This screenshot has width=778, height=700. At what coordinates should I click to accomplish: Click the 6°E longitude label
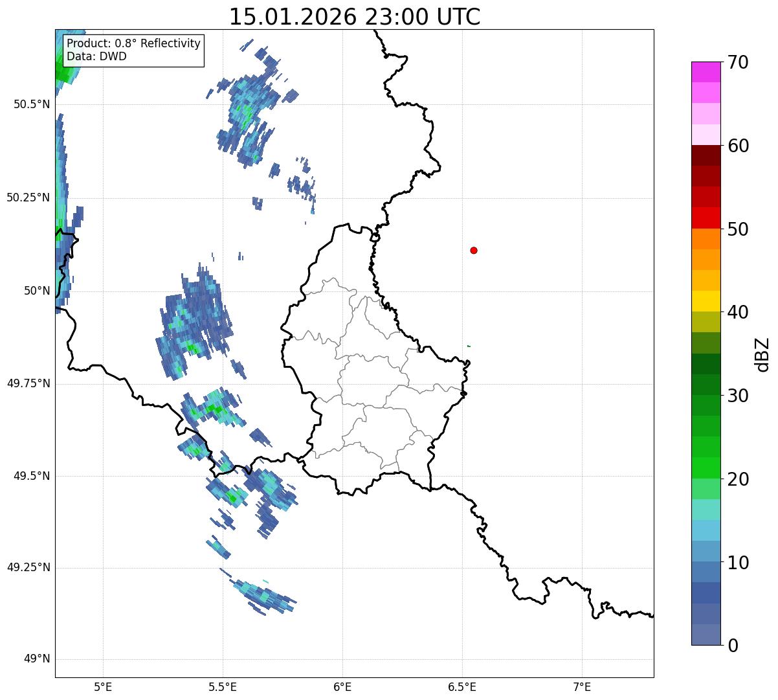(342, 686)
